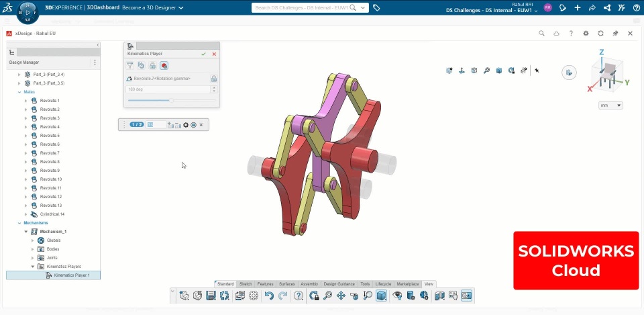Toggle the unlock padlock icon in Kinematics Player
This screenshot has width=644, height=315.
coord(152,65)
